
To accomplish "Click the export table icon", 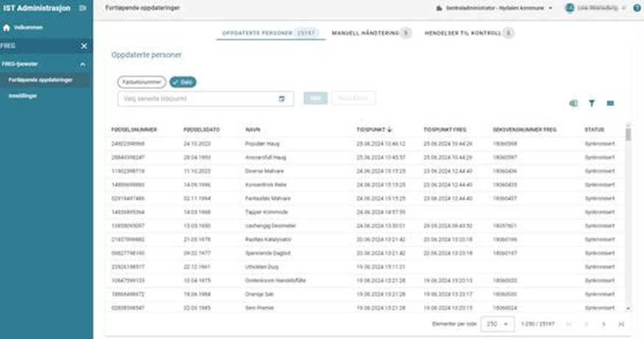I will click(x=574, y=104).
